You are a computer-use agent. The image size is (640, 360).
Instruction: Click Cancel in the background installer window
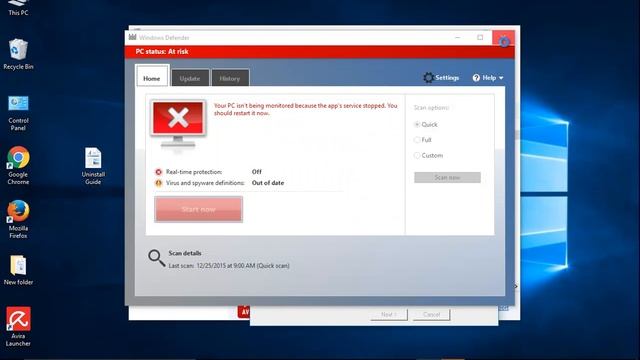[431, 314]
